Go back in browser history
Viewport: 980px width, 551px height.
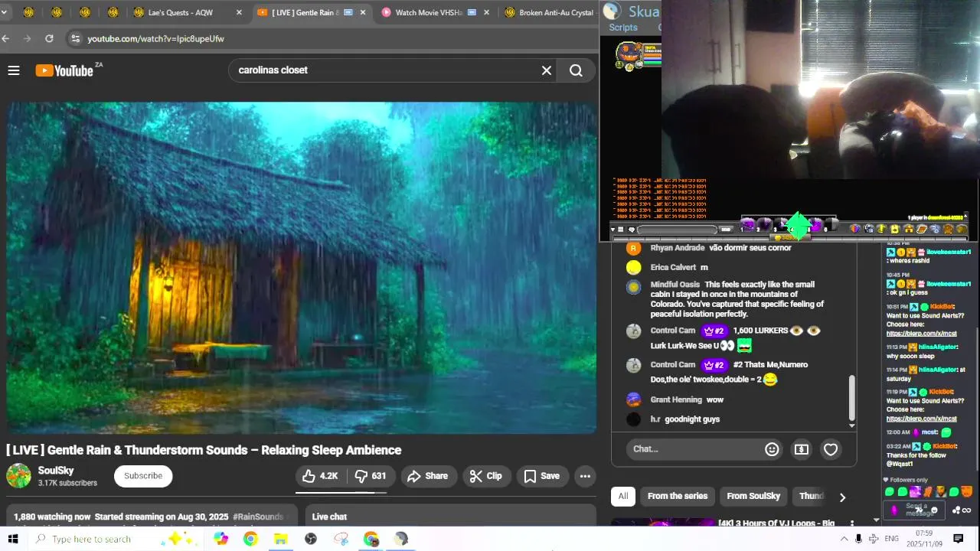click(x=6, y=38)
